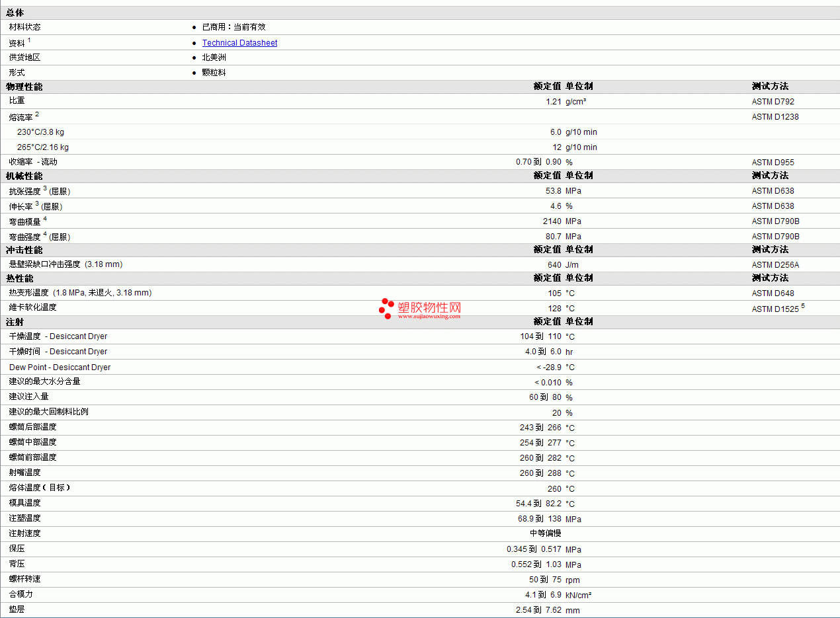Click the 伸长率 (屈服) row label
The height and width of the screenshot is (618, 840).
click(x=36, y=206)
